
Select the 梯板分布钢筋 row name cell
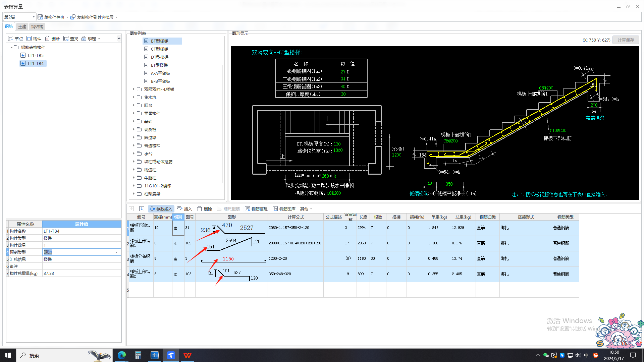point(141,258)
